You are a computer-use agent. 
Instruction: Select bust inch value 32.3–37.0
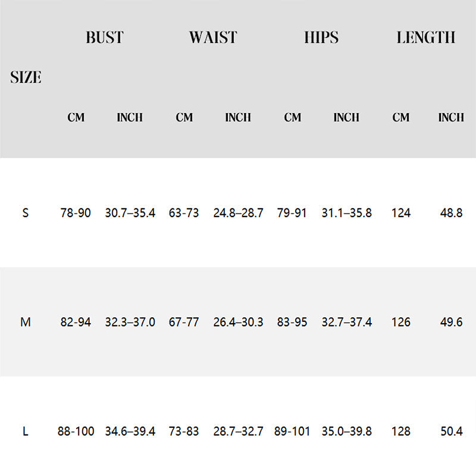tap(130, 322)
